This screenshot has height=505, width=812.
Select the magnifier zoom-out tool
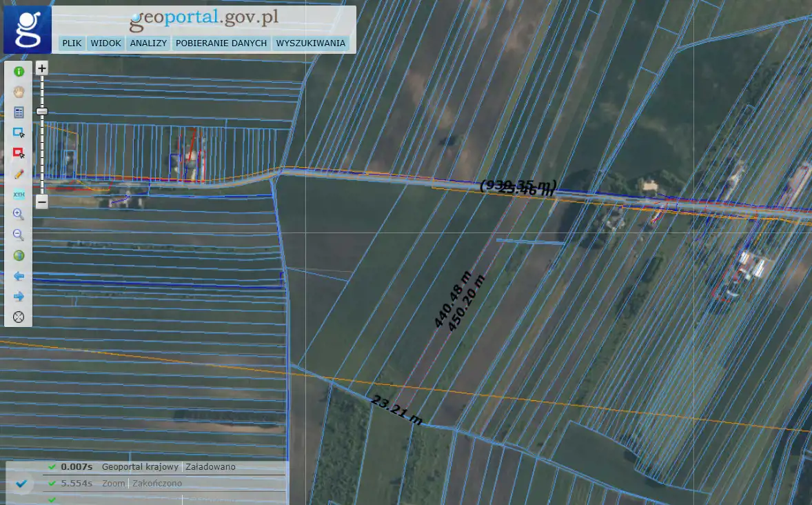coord(19,235)
